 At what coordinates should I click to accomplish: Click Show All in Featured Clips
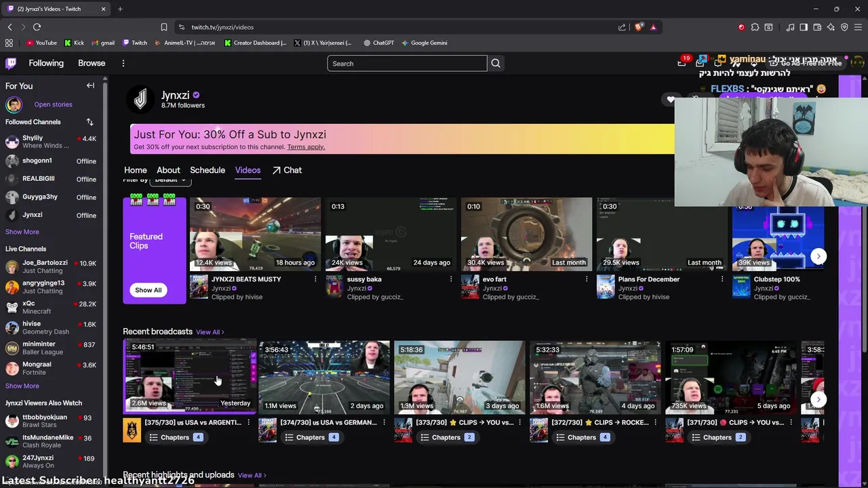tap(148, 290)
